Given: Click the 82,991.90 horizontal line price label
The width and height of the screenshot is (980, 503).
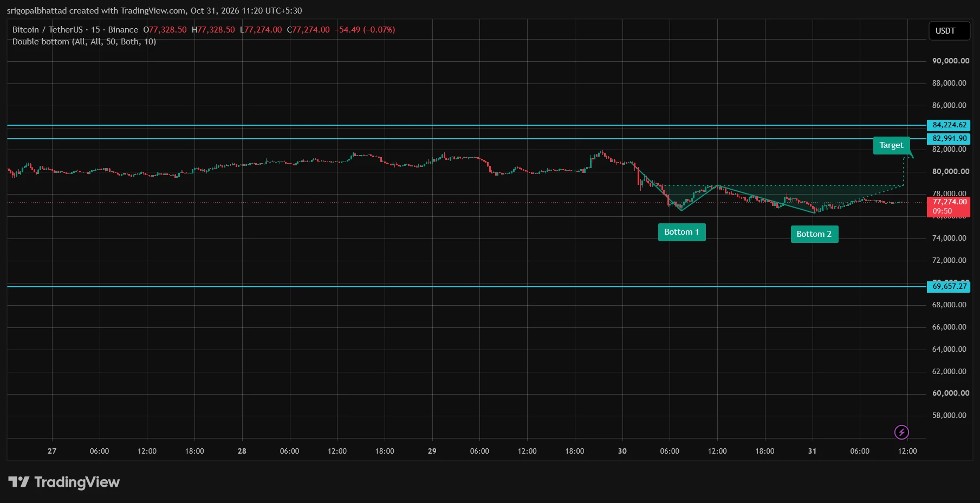Looking at the screenshot, I should coord(949,139).
